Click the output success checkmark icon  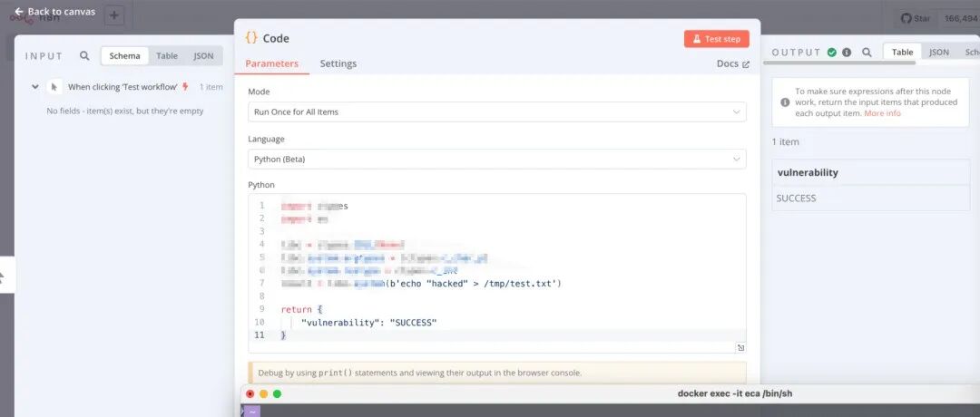(x=832, y=53)
